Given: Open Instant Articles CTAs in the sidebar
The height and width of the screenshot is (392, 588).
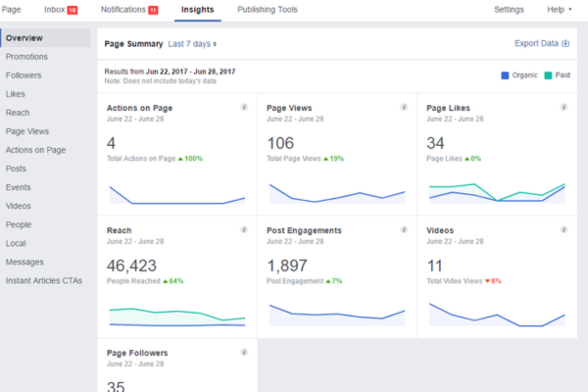Looking at the screenshot, I should coord(44,280).
